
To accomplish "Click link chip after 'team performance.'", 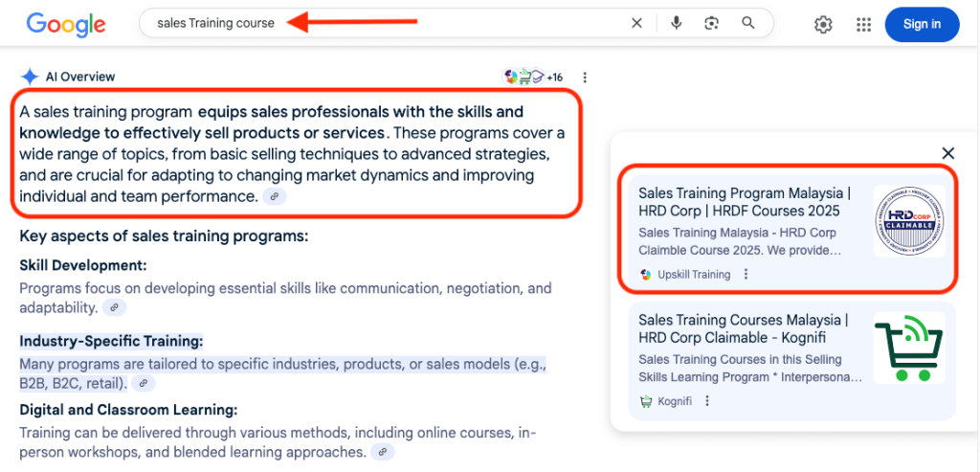I will 275,196.
